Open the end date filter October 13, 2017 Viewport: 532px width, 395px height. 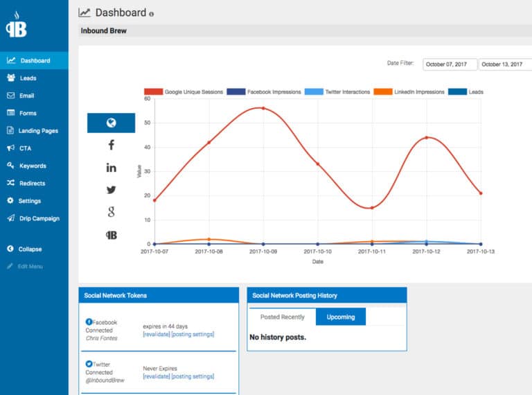[504, 64]
